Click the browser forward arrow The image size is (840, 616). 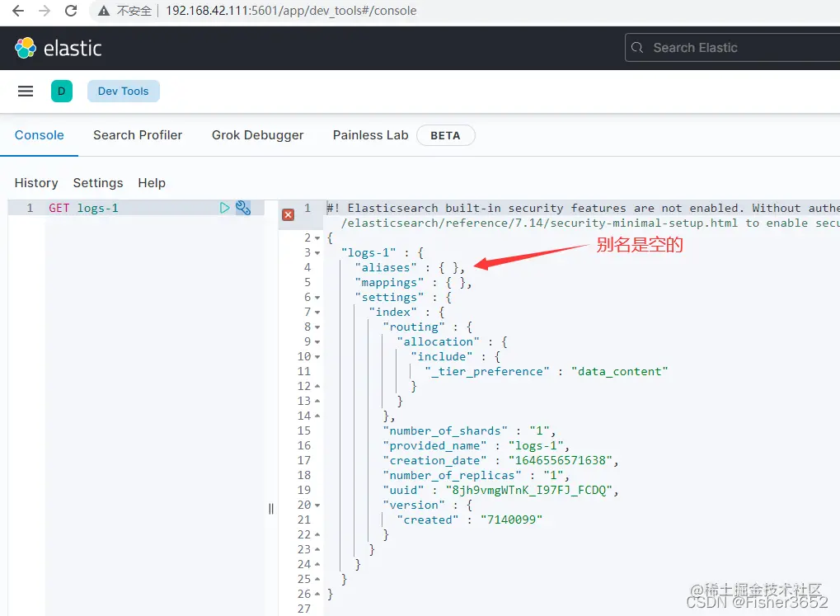(x=45, y=11)
